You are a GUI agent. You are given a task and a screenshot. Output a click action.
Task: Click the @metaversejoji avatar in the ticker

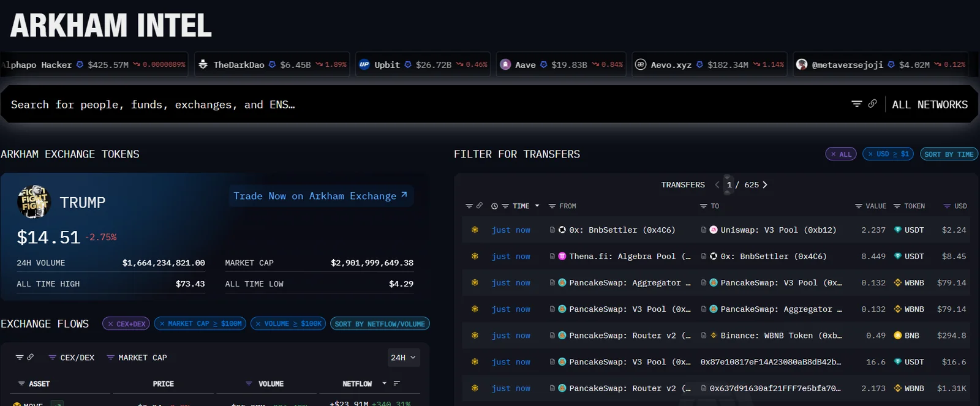tap(802, 64)
